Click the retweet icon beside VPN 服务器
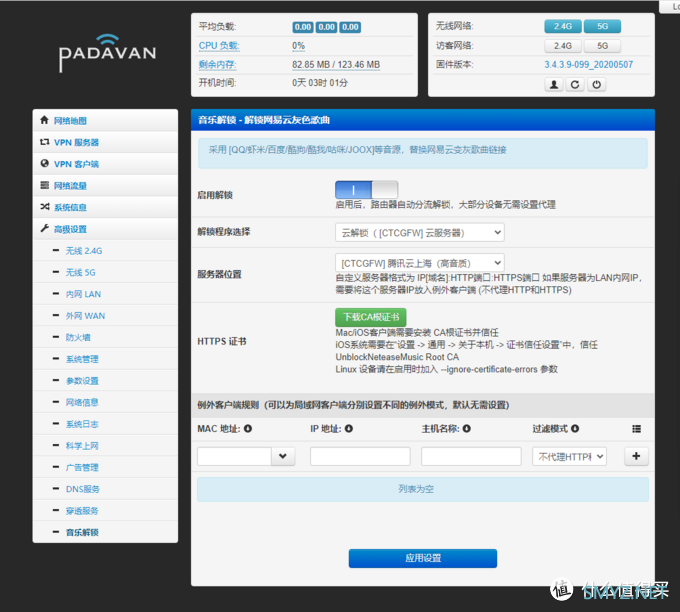 (x=44, y=142)
